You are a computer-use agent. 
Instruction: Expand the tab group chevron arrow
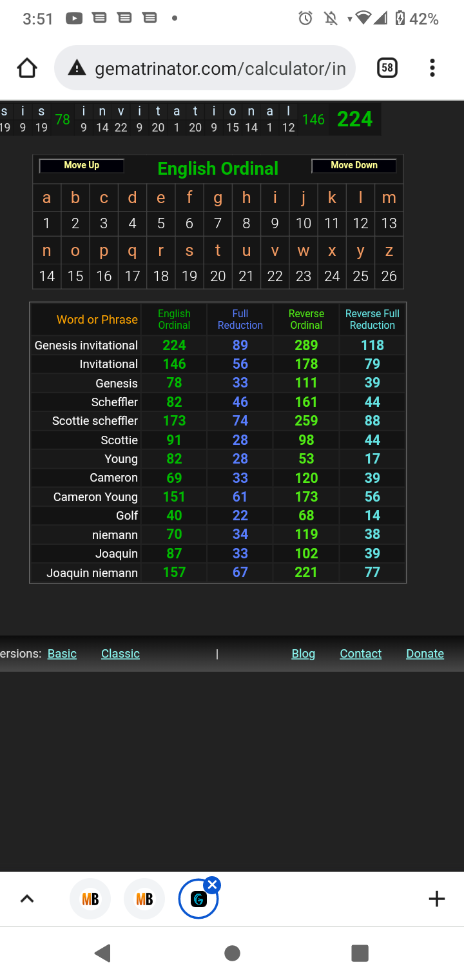click(27, 899)
